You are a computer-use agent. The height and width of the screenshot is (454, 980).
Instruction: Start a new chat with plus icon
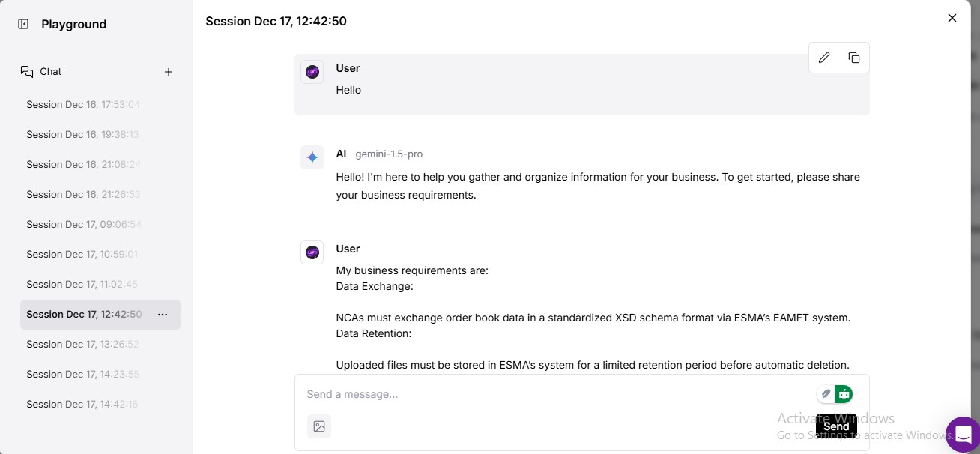[169, 72]
